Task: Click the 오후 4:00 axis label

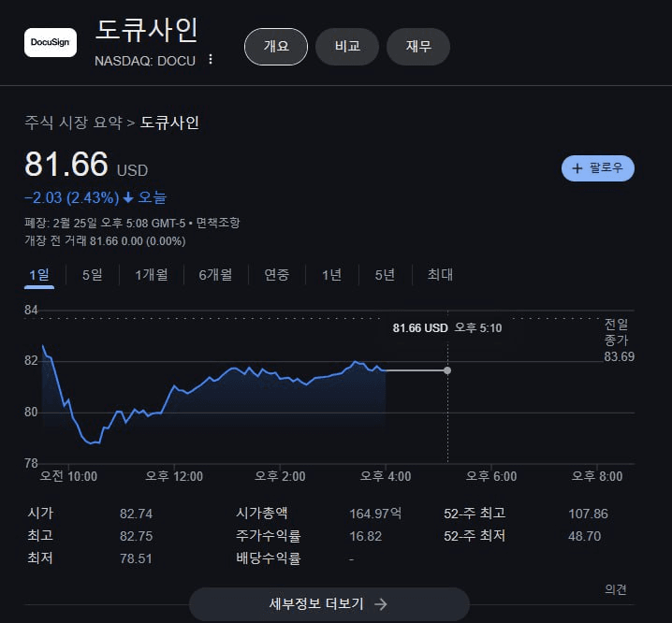Action: [x=386, y=476]
